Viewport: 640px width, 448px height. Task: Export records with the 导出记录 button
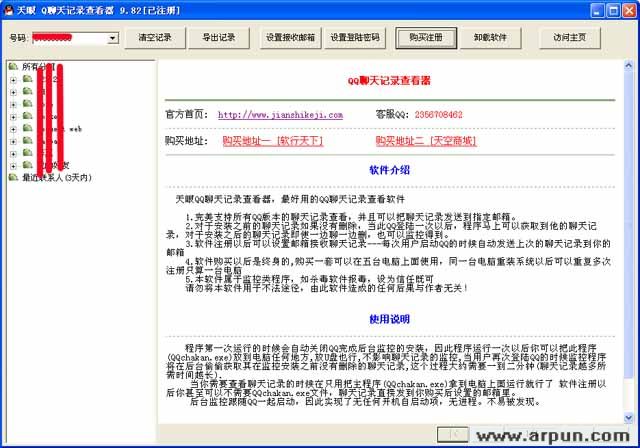click(x=219, y=38)
